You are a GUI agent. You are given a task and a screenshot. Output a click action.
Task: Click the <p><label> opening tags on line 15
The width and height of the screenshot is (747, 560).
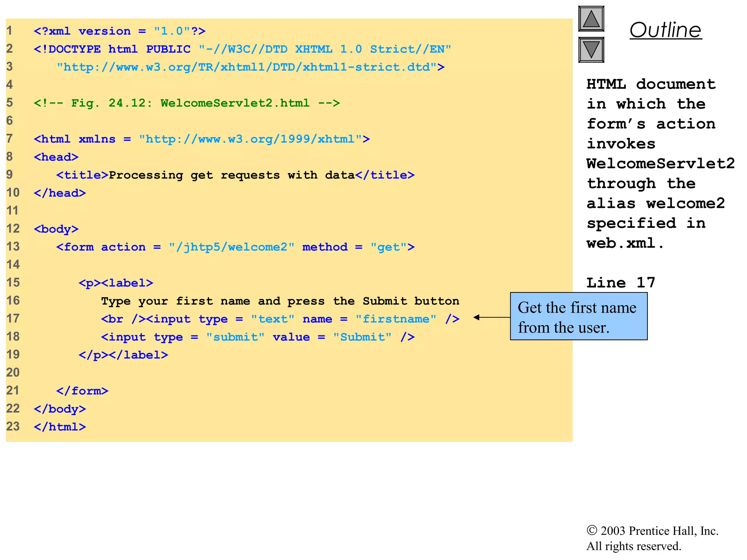(116, 283)
